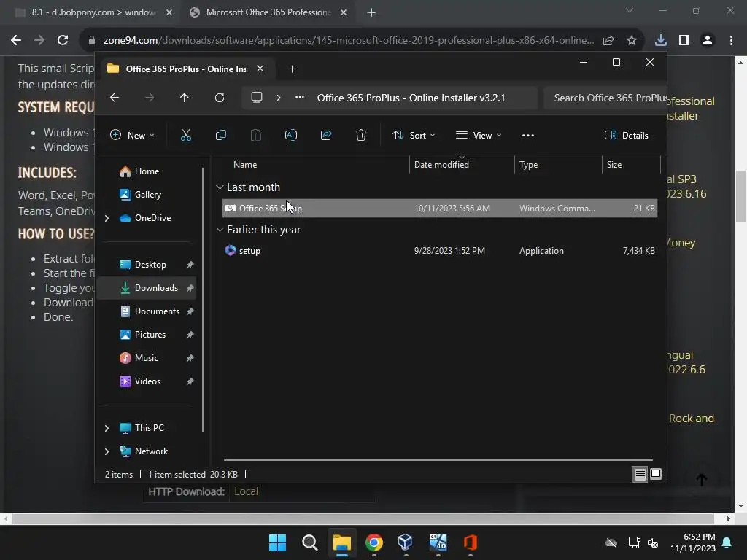The height and width of the screenshot is (560, 747).
Task: Open the See more ellipsis in Explorer toolbar
Action: coord(528,135)
